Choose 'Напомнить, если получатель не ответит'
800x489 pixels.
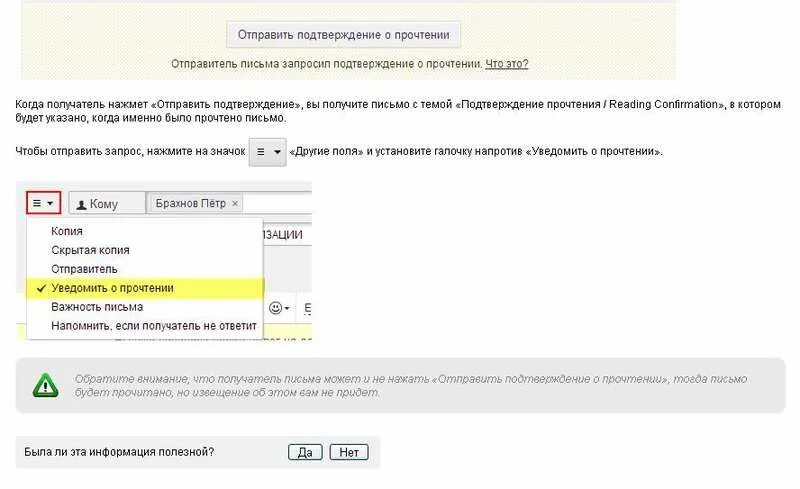tap(154, 326)
